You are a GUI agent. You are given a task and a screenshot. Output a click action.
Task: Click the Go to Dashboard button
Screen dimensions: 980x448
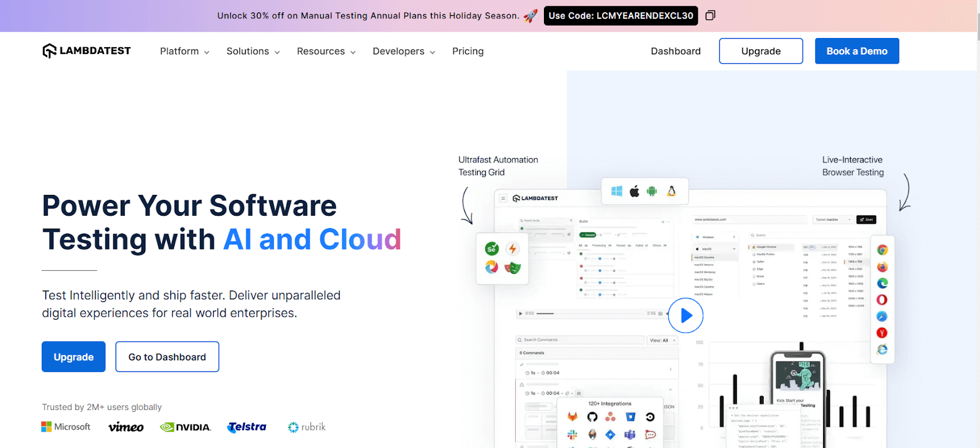click(167, 357)
